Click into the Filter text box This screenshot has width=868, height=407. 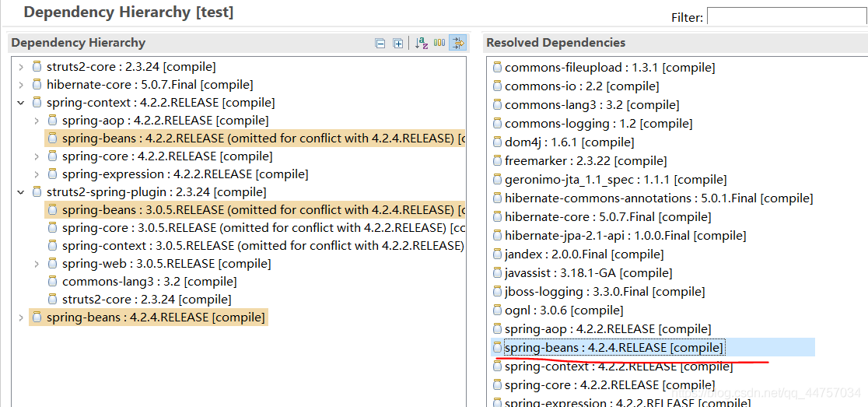coord(787,16)
